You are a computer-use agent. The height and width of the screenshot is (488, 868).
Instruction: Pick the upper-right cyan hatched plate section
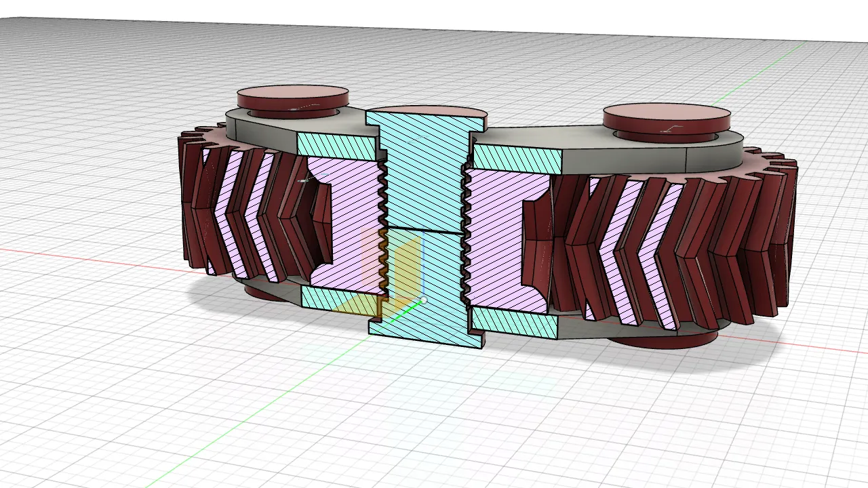click(x=517, y=158)
